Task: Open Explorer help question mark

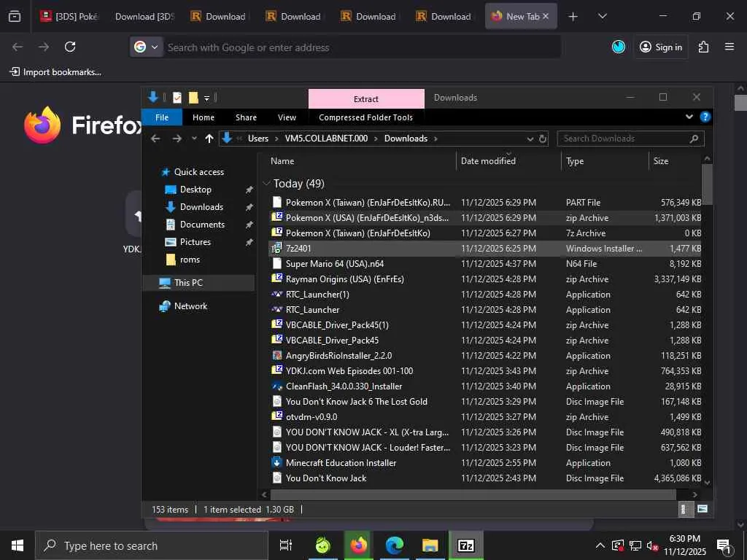Action: tap(705, 117)
